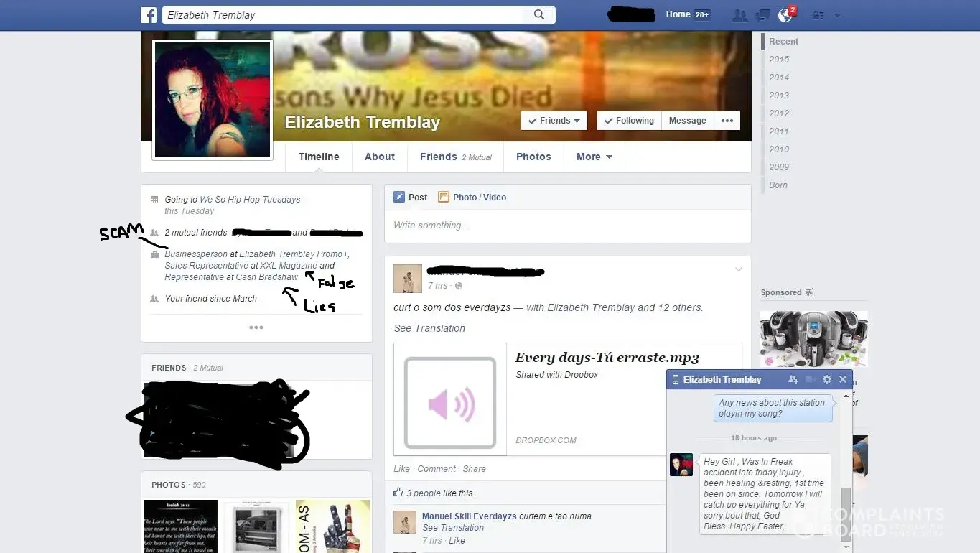980x553 pixels.
Task: Open the Friends status dropdown button
Action: (554, 121)
